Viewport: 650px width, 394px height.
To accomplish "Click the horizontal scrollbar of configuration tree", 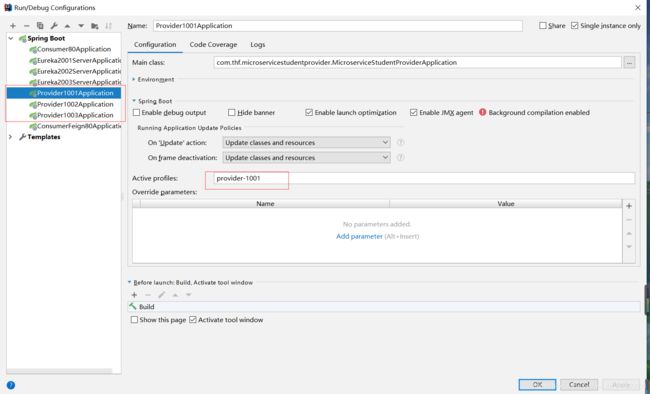I will [x=59, y=371].
